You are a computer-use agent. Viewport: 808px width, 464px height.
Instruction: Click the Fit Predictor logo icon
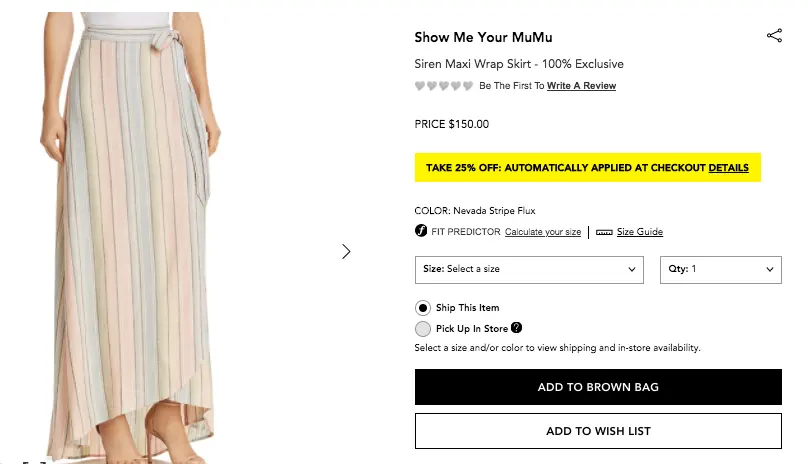tap(421, 232)
